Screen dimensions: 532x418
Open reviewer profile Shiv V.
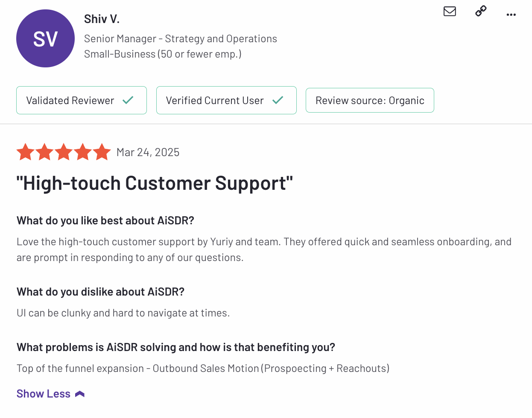pos(102,19)
